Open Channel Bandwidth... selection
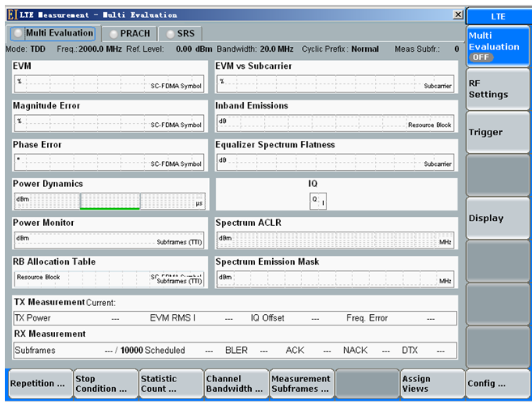Viewport: 532px width, 404px height. (x=235, y=383)
